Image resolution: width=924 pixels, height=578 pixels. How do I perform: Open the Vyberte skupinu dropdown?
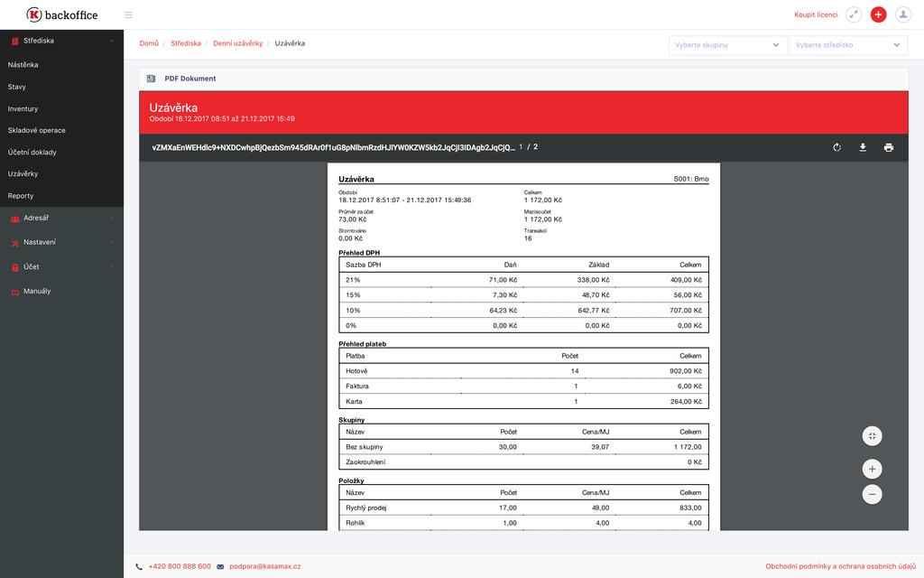point(727,45)
